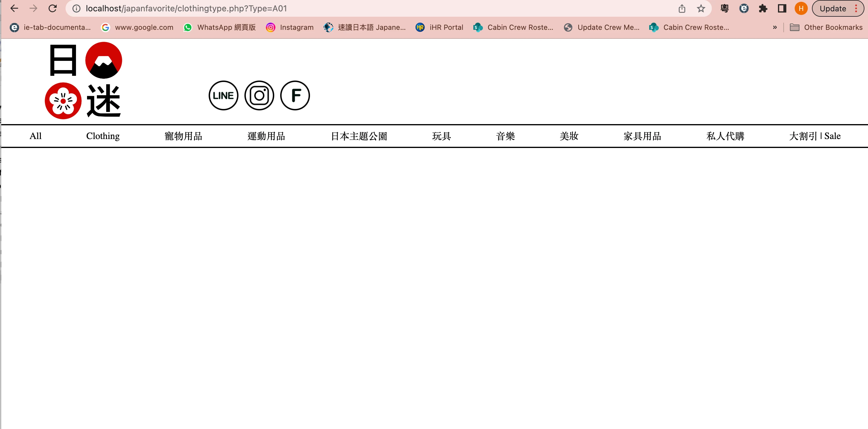The image size is (868, 429).
Task: Reload the page
Action: pos(52,8)
